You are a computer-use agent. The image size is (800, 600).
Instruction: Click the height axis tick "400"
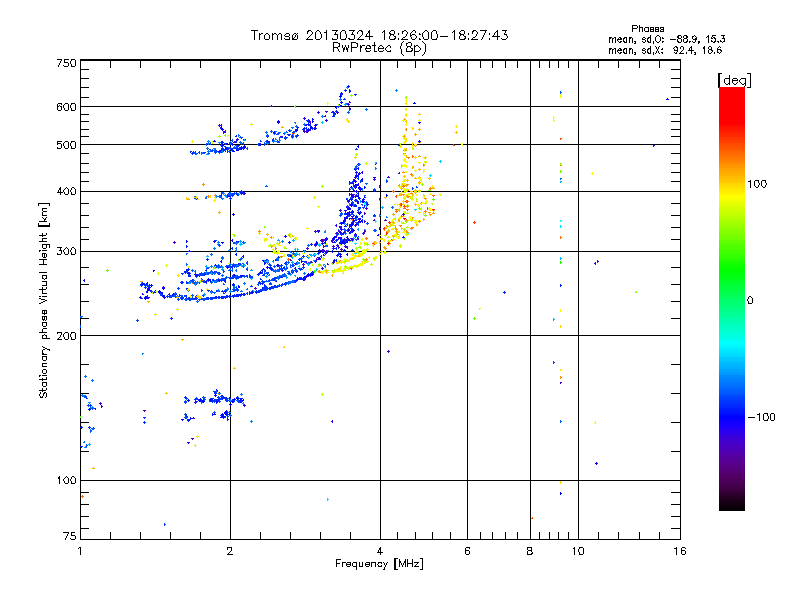coord(66,191)
